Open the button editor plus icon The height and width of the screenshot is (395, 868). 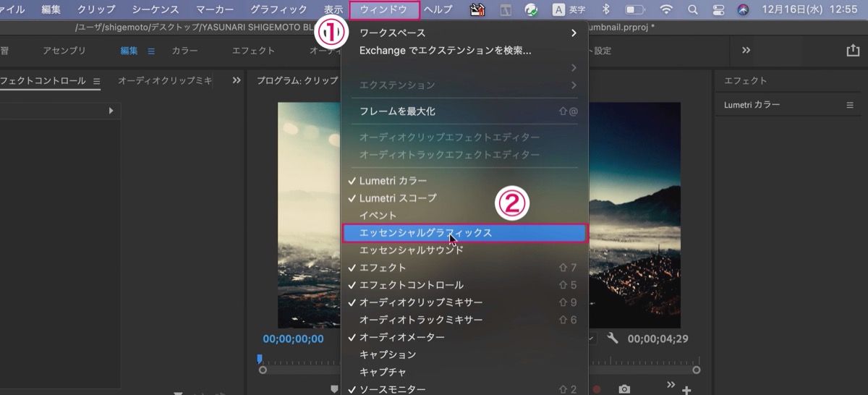[x=686, y=390]
